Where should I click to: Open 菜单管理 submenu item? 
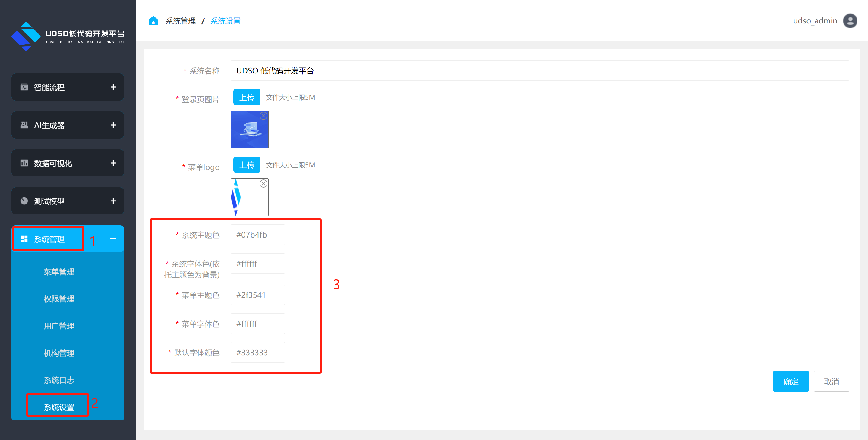(59, 272)
